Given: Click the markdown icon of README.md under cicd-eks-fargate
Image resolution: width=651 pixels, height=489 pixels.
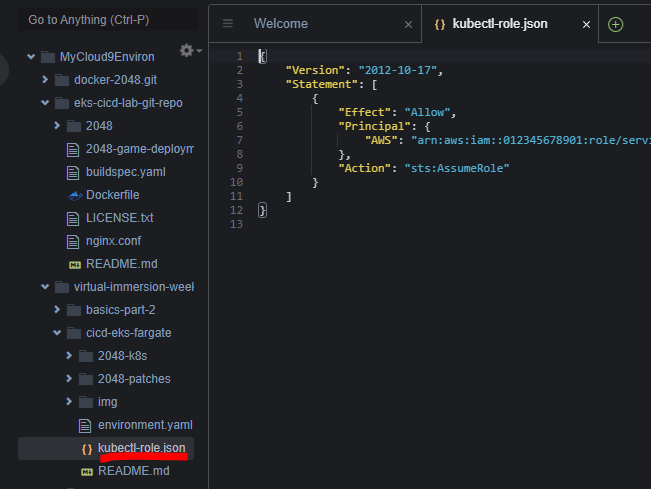Looking at the screenshot, I should tap(87, 472).
